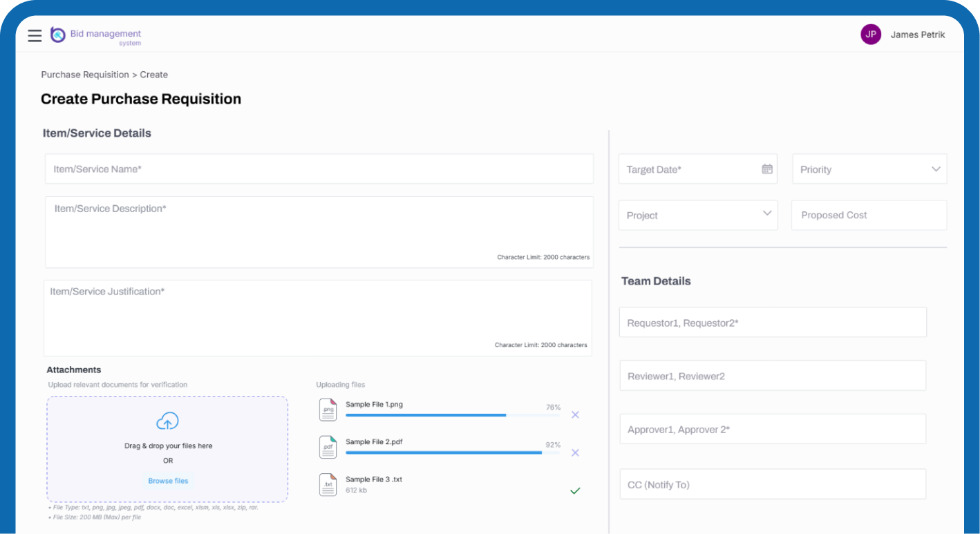Cancel the Sample File 1.png upload
The height and width of the screenshot is (534, 980).
pyautogui.click(x=575, y=414)
